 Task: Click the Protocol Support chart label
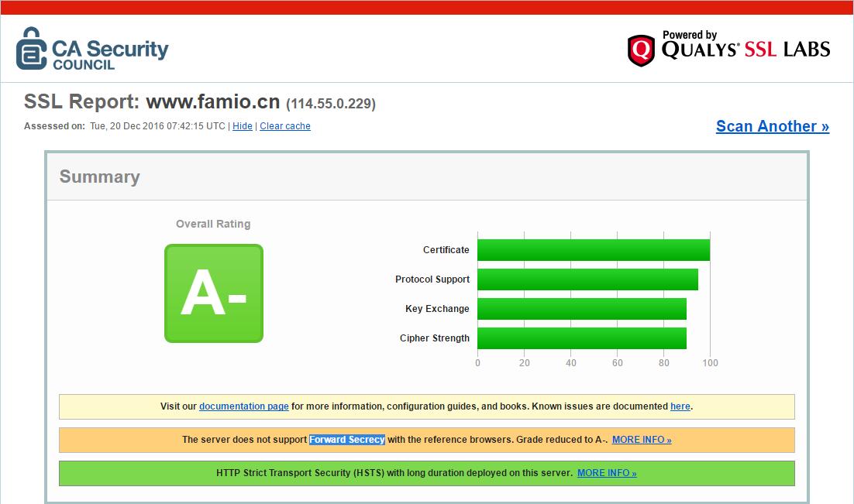click(432, 279)
